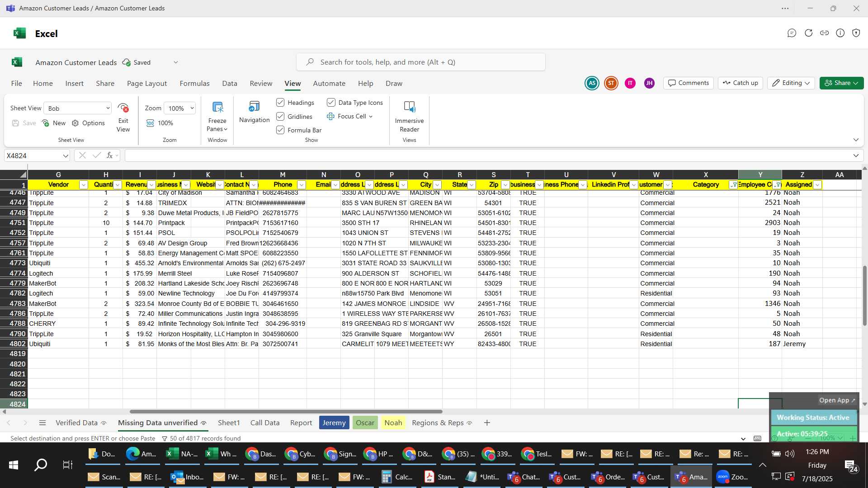The image size is (868, 488).
Task: Open the Formulas ribbon tab
Action: pos(194,84)
